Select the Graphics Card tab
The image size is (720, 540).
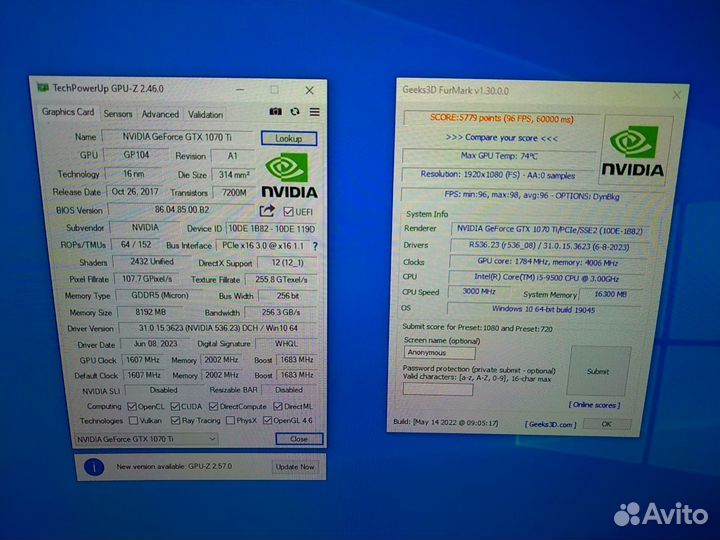point(68,112)
